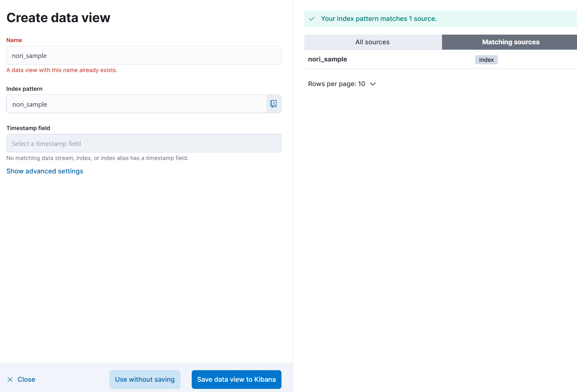This screenshot has height=392, width=577.
Task: Click the red Name label
Action: pos(14,40)
